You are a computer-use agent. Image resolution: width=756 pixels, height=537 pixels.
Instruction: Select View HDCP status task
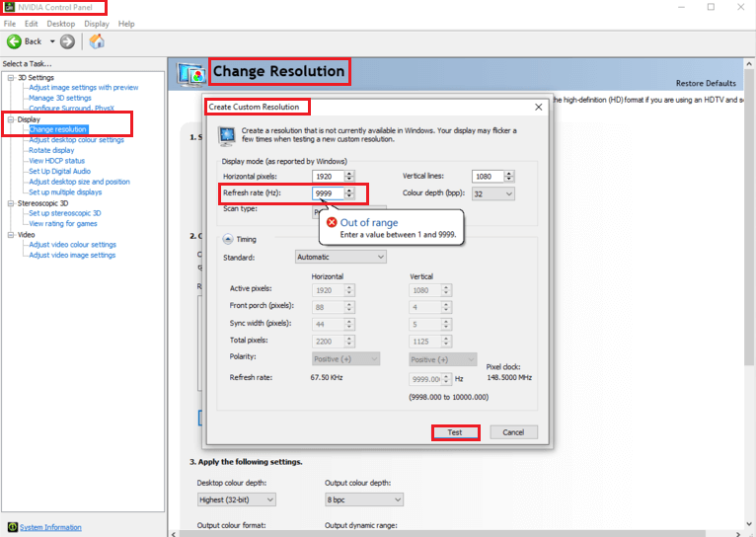coord(57,161)
